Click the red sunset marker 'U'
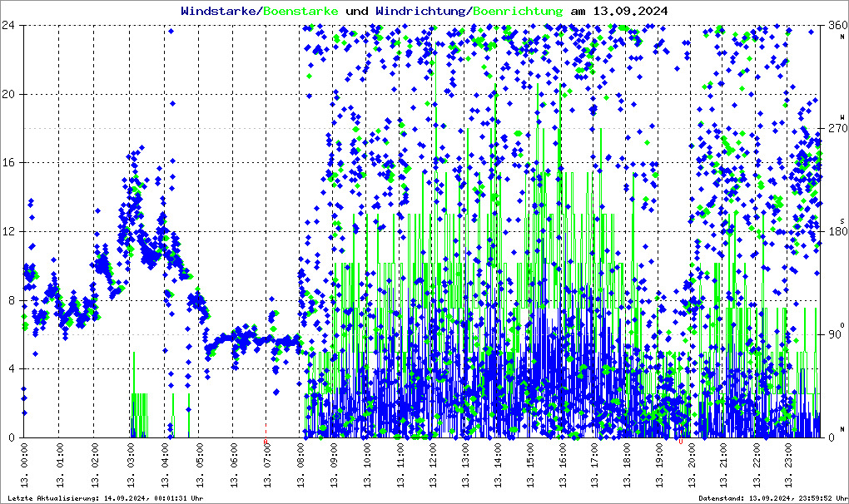The width and height of the screenshot is (849, 504). coord(681,442)
